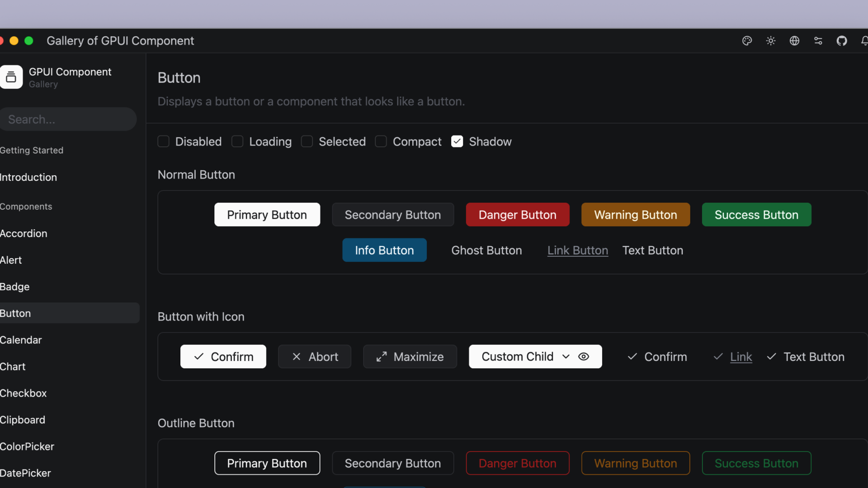868x488 pixels.
Task: Click the eye icon in Custom Child
Action: point(584,357)
